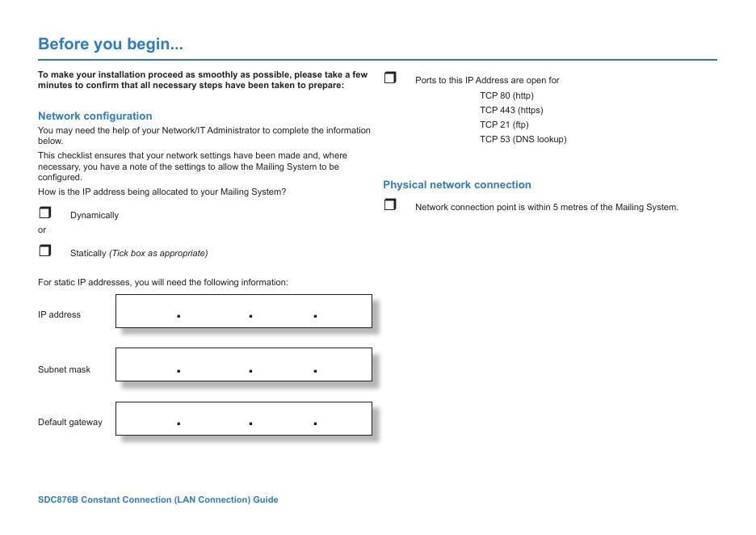Click the Subnet mask entry box
The height and width of the screenshot is (535, 756).
click(x=243, y=364)
